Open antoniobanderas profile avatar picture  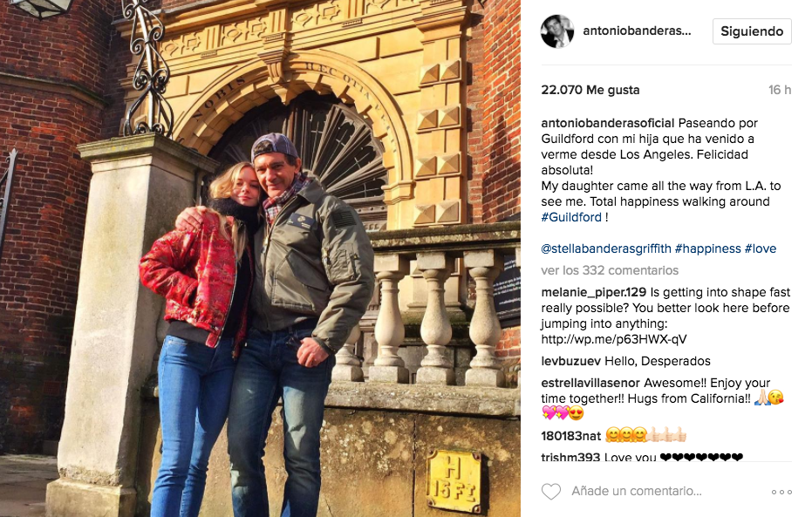(557, 31)
